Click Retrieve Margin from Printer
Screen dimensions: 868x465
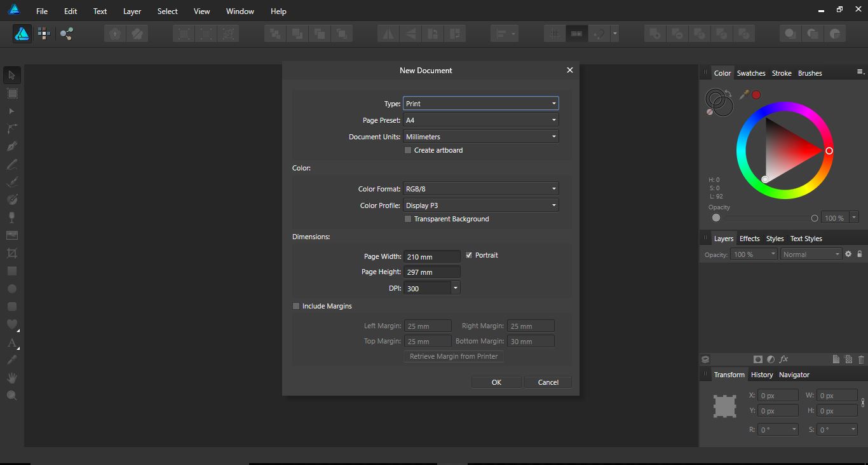(453, 356)
